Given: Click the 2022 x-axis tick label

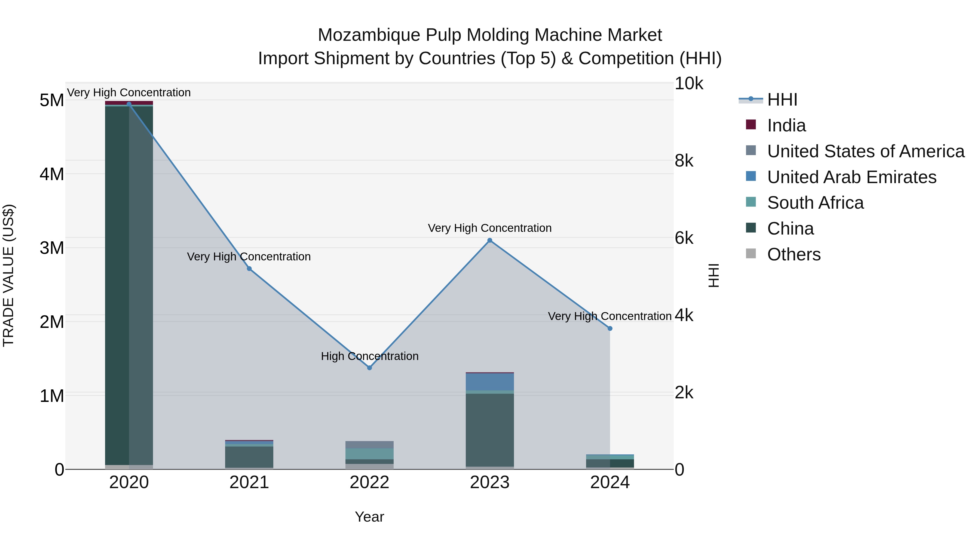Looking at the screenshot, I should [x=369, y=482].
